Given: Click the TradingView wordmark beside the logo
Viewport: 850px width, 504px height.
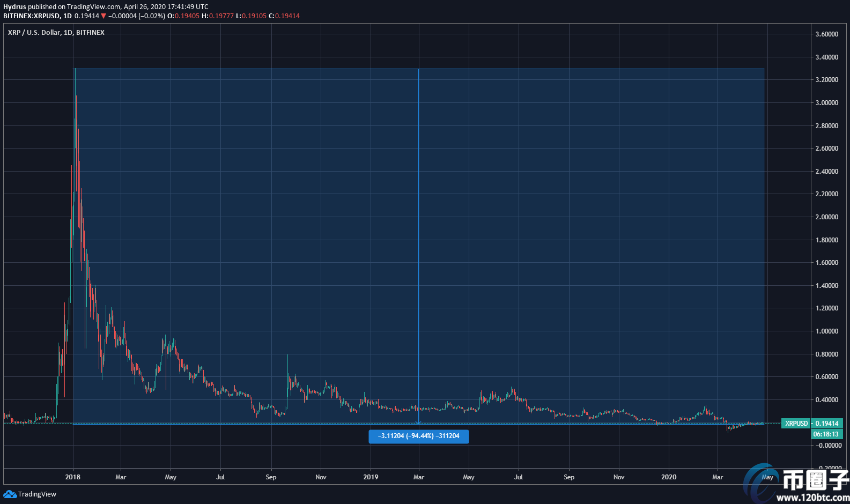Looking at the screenshot, I should (x=37, y=494).
